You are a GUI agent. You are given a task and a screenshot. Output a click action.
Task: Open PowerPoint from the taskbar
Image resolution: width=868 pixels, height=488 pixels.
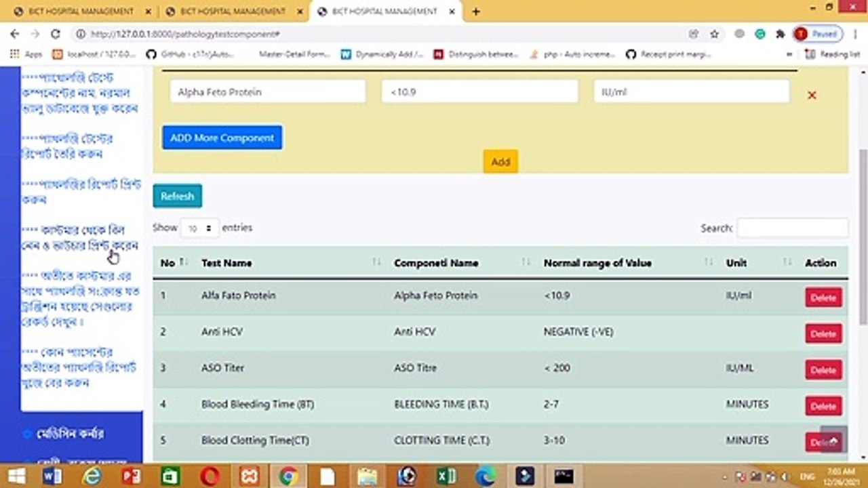[x=131, y=476]
